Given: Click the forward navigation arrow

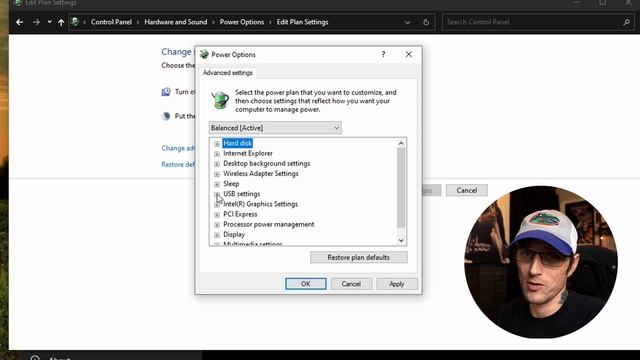Looking at the screenshot, I should tap(36, 22).
